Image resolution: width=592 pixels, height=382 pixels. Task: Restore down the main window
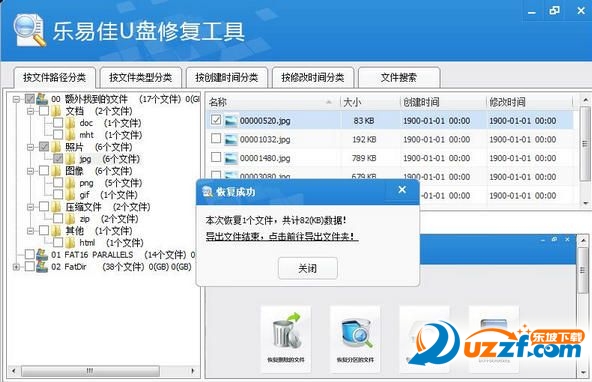click(x=554, y=11)
